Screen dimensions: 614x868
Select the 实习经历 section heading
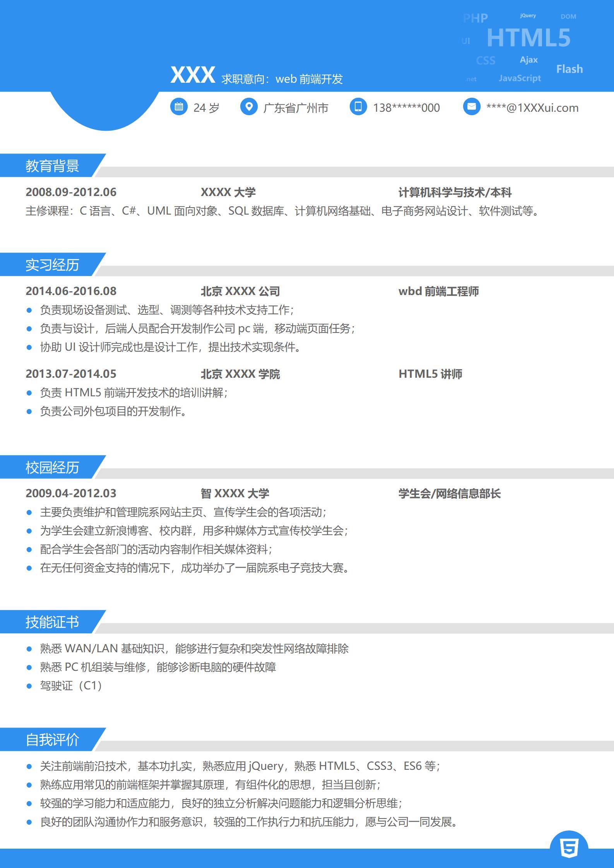click(x=52, y=265)
